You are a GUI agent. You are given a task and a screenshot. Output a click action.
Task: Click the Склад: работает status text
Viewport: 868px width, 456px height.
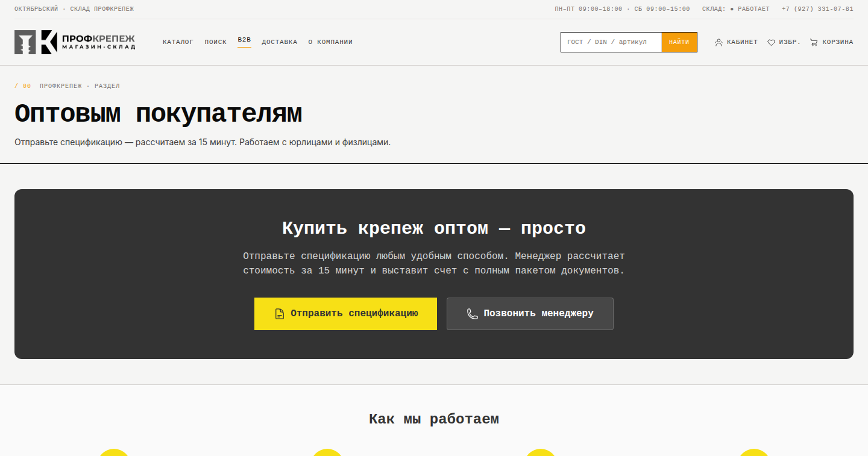tap(736, 9)
